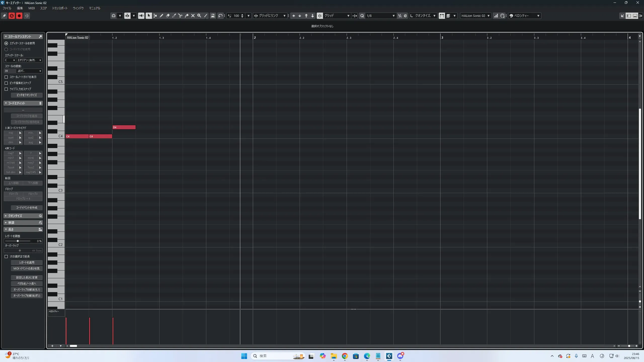The height and width of the screenshot is (362, 644).
Task: Click the ピッチをクオンタイズ button
Action: 27,95
